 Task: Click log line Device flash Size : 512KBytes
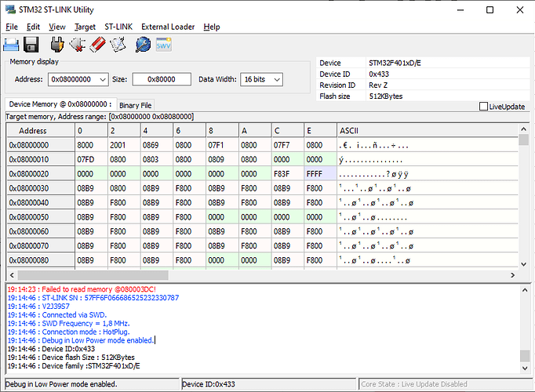click(71, 358)
